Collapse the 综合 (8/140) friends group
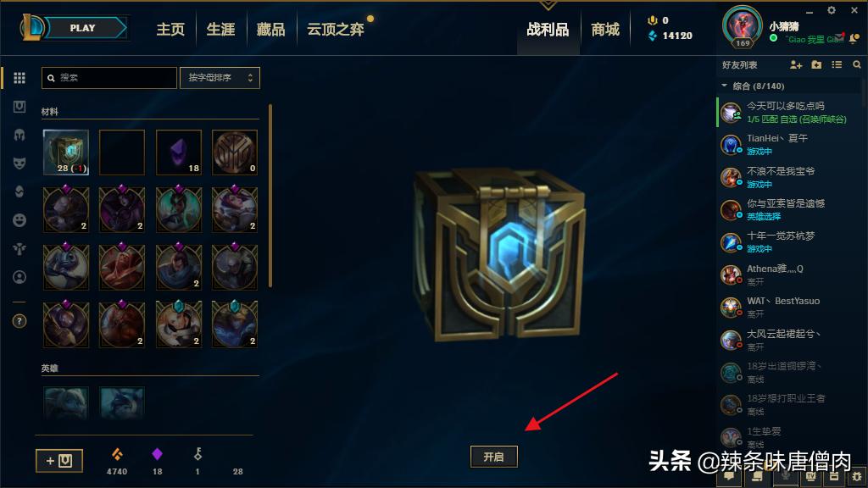This screenshot has height=488, width=868. [x=724, y=86]
